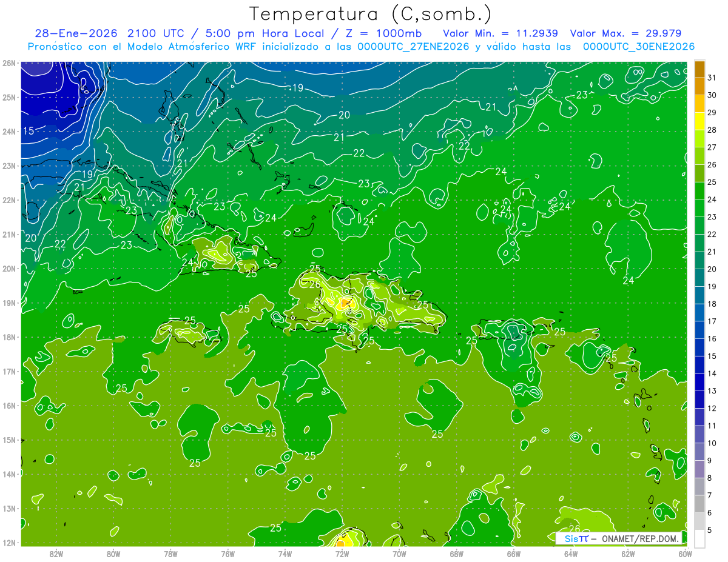Click the 64W longitude axis label

pos(571,554)
